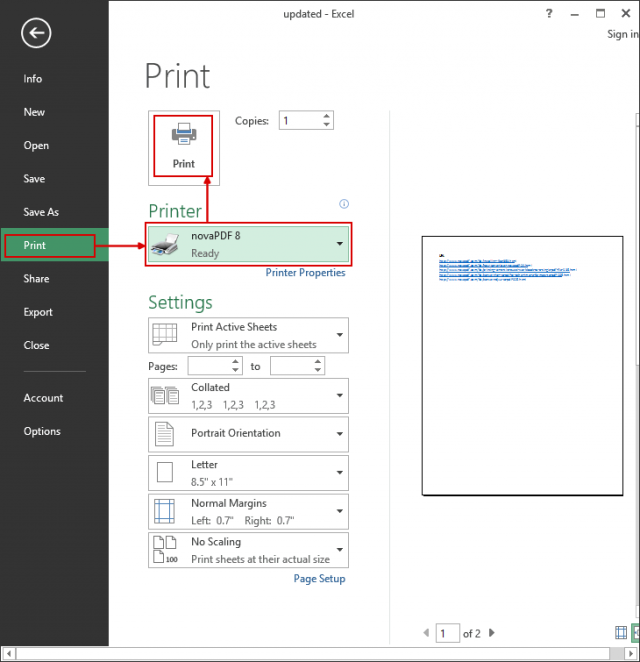This screenshot has height=662, width=640.
Task: Open the Printer Properties link
Action: (x=305, y=273)
